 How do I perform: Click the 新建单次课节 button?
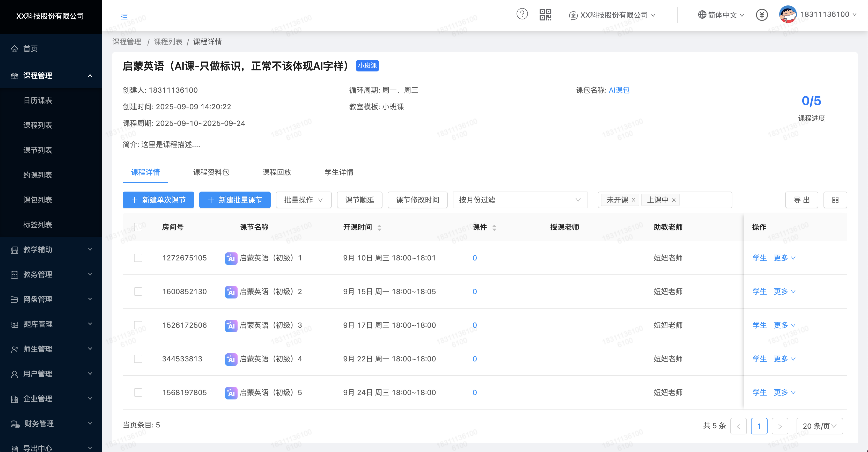(x=158, y=200)
